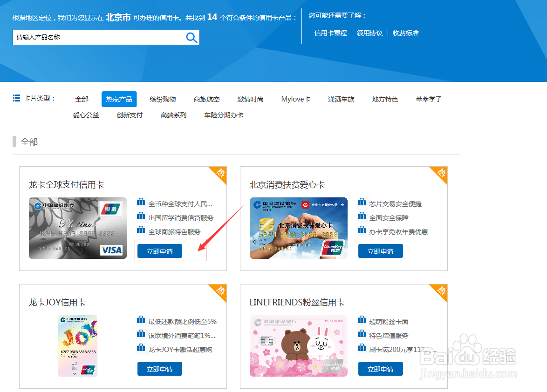The image size is (547, 392).
Task: Select the 莘莘学子 category
Action: pyautogui.click(x=429, y=99)
